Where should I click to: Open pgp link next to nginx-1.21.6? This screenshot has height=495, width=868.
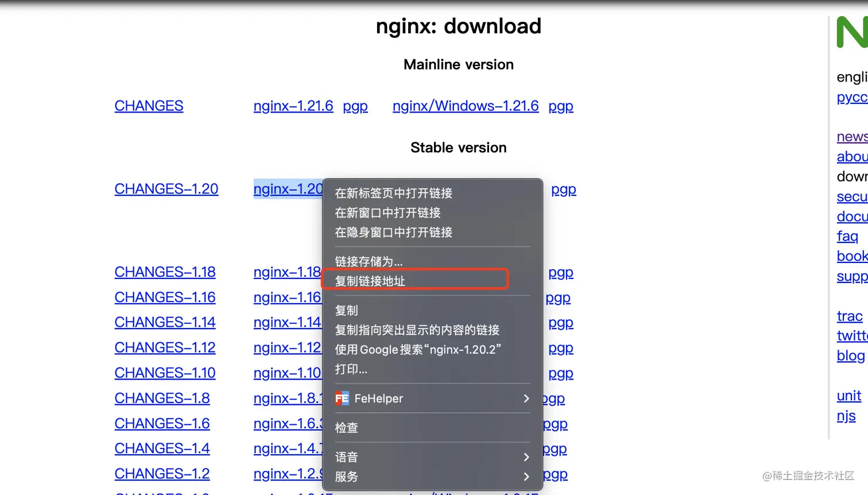click(x=355, y=107)
